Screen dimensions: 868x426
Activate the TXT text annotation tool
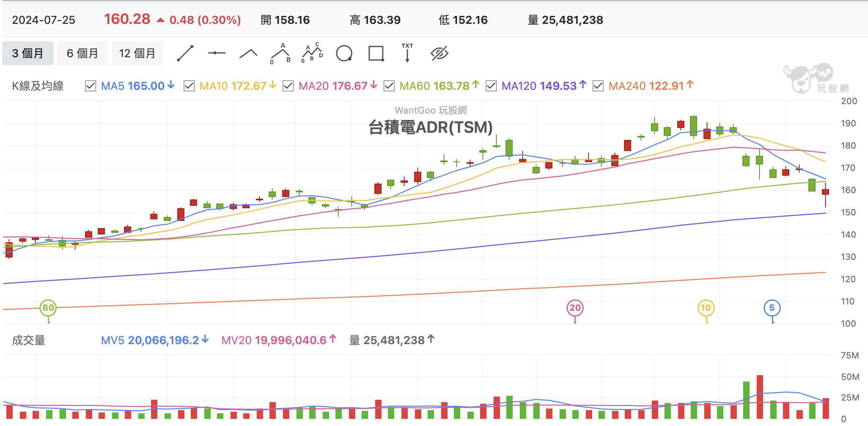[x=407, y=53]
